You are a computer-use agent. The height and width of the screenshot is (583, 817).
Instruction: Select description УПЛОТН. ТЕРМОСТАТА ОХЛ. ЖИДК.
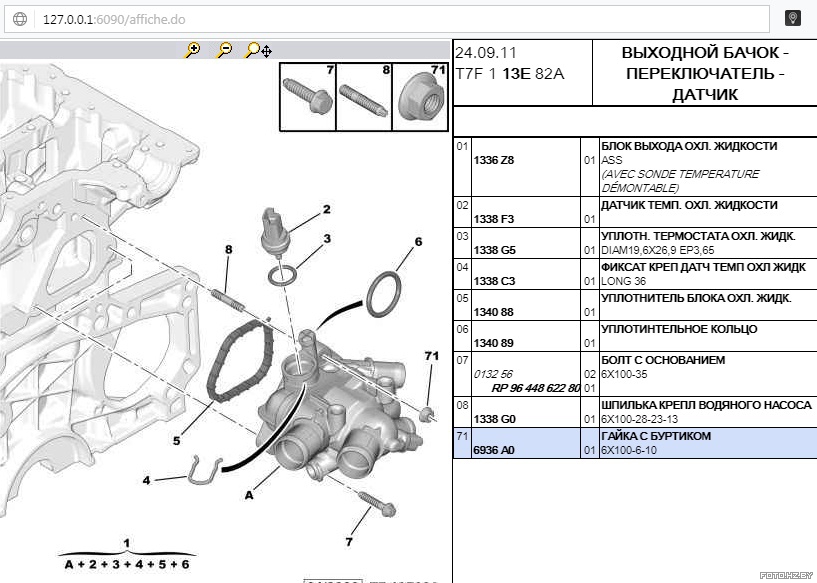click(698, 236)
